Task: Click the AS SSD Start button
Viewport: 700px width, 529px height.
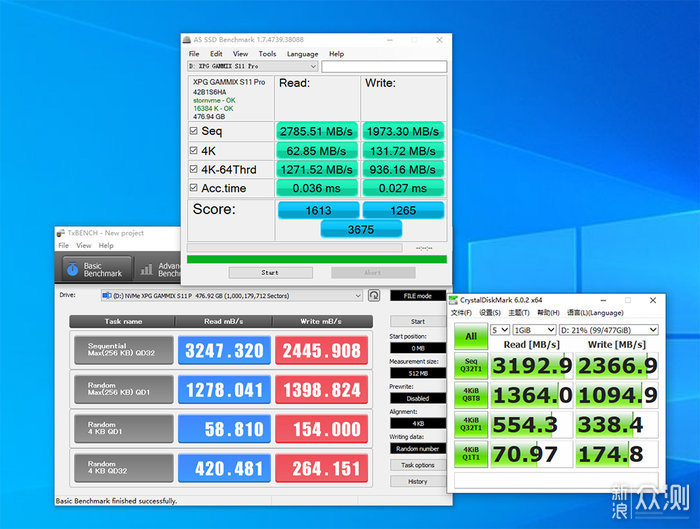Action: [271, 272]
